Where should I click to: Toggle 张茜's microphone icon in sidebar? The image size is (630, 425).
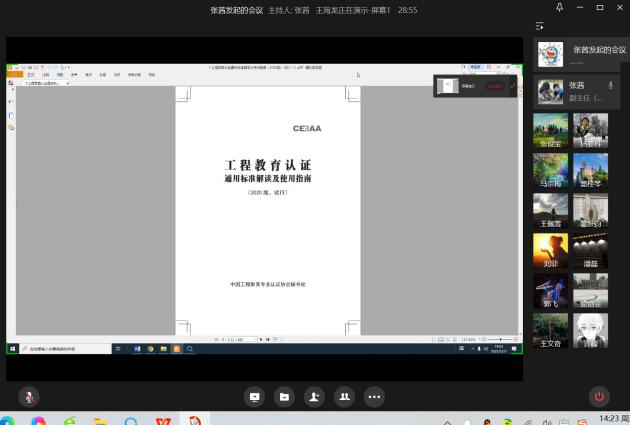tap(610, 87)
